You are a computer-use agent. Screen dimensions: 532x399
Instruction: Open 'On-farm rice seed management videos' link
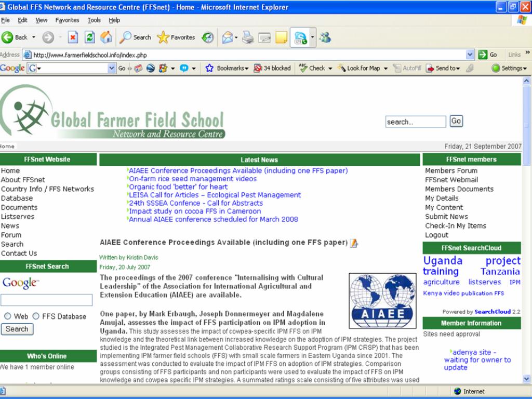pyautogui.click(x=193, y=179)
